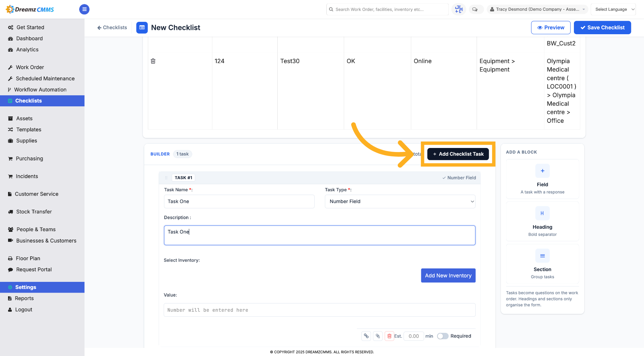Image resolution: width=644 pixels, height=356 pixels.
Task: Click the People & Teams group icon
Action: [10, 230]
